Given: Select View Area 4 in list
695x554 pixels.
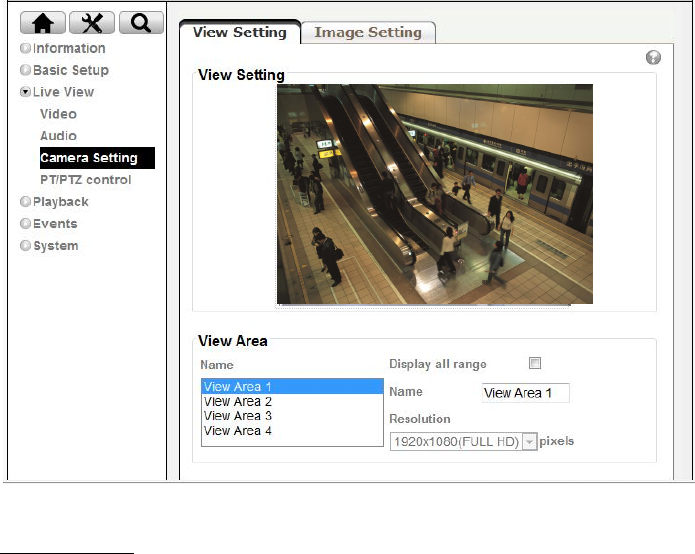Looking at the screenshot, I should [292, 430].
